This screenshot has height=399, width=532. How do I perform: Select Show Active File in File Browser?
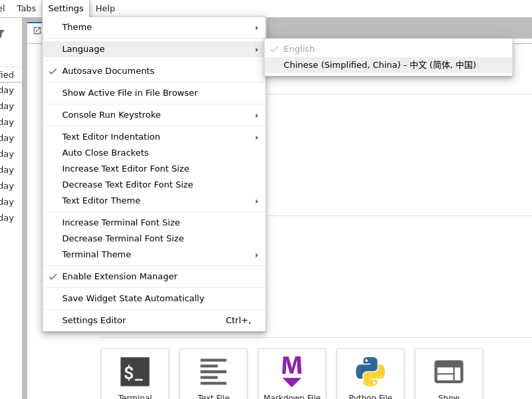[130, 93]
